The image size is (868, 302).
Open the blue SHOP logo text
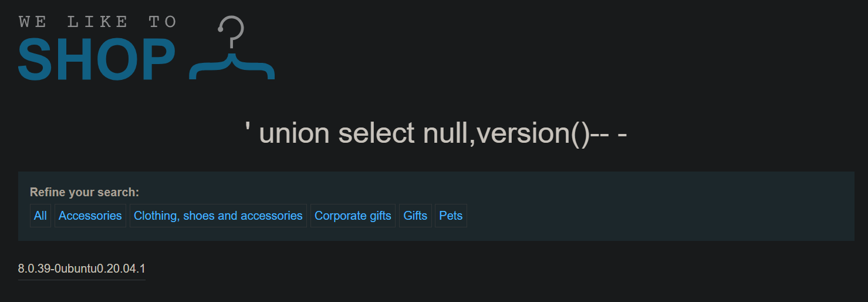click(97, 59)
